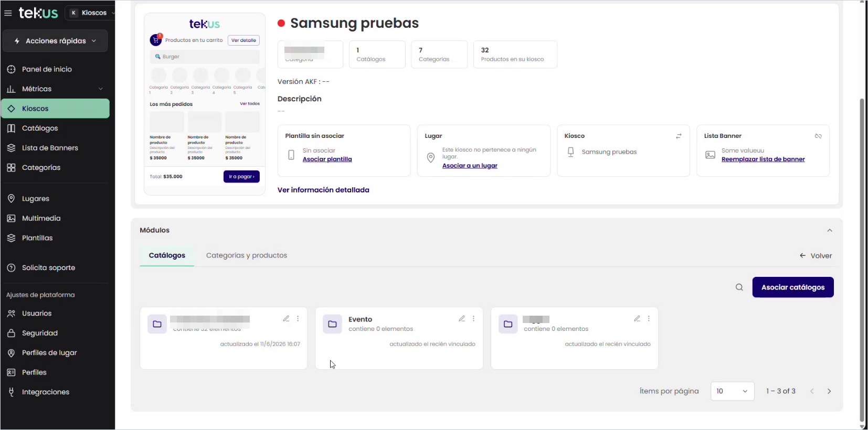This screenshot has height=430, width=868.
Task: Click Ver todos in kiosk preview
Action: coord(250,104)
